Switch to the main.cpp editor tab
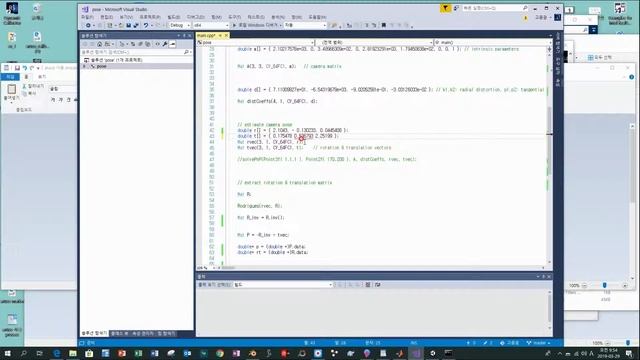The height and width of the screenshot is (360, 640). (x=206, y=36)
